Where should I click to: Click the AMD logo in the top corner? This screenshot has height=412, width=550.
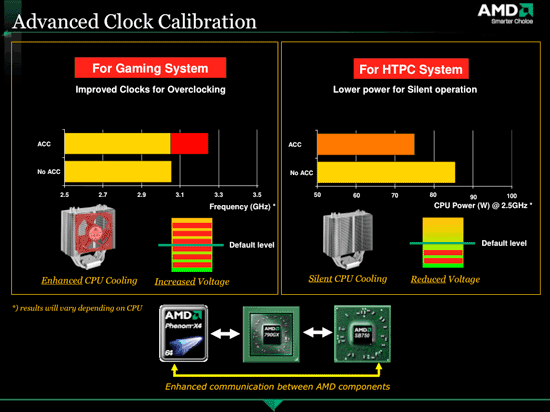(x=505, y=14)
